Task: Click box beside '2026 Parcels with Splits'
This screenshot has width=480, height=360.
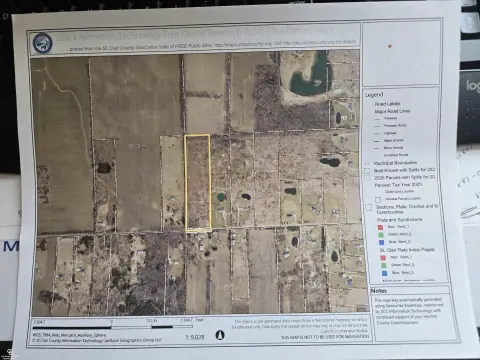Action: coord(367,178)
